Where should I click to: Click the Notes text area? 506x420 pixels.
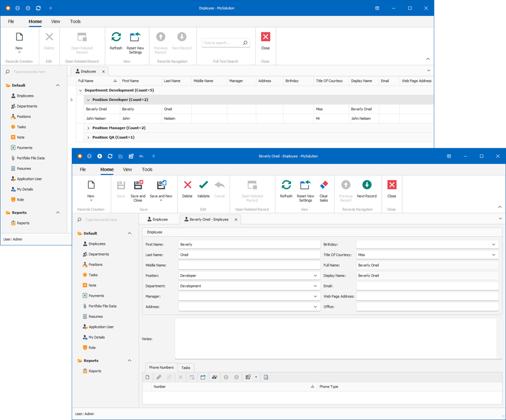click(336, 339)
